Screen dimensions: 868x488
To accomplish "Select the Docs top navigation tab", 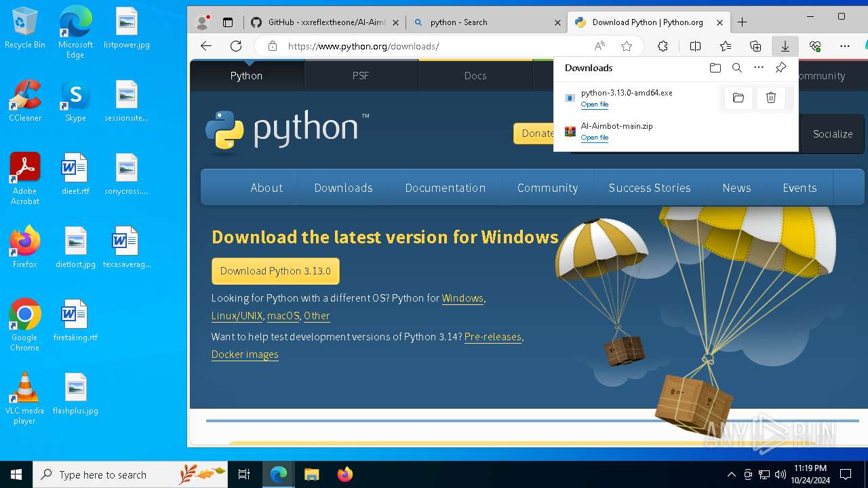I will (x=475, y=75).
